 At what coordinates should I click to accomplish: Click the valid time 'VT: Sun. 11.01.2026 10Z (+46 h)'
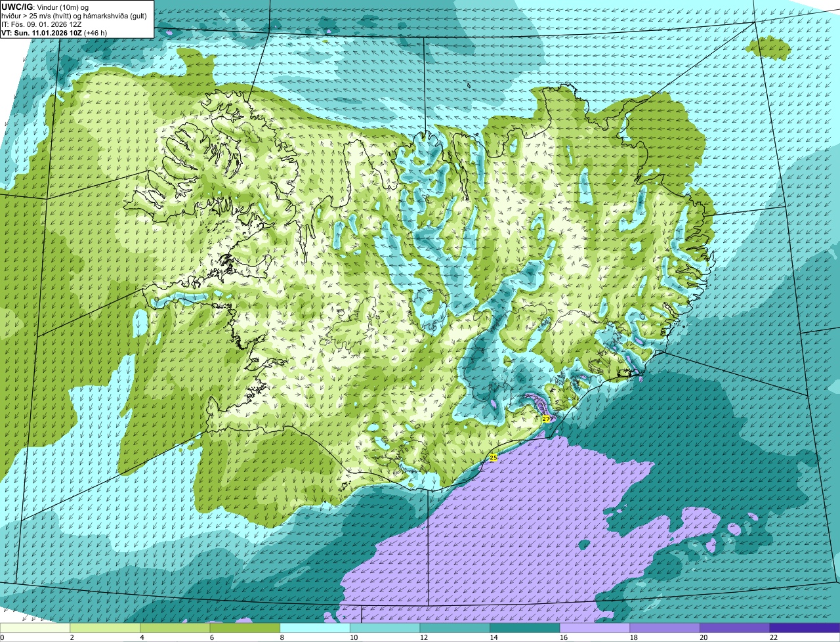(x=54, y=32)
